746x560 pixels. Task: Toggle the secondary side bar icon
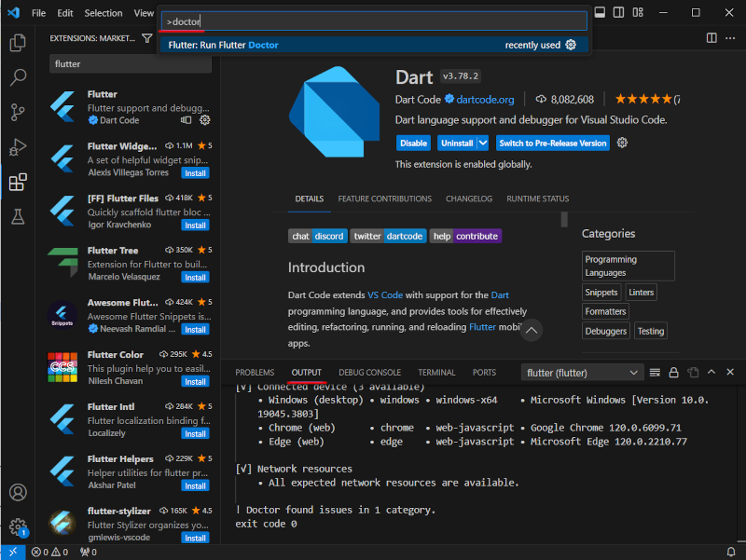[x=618, y=12]
